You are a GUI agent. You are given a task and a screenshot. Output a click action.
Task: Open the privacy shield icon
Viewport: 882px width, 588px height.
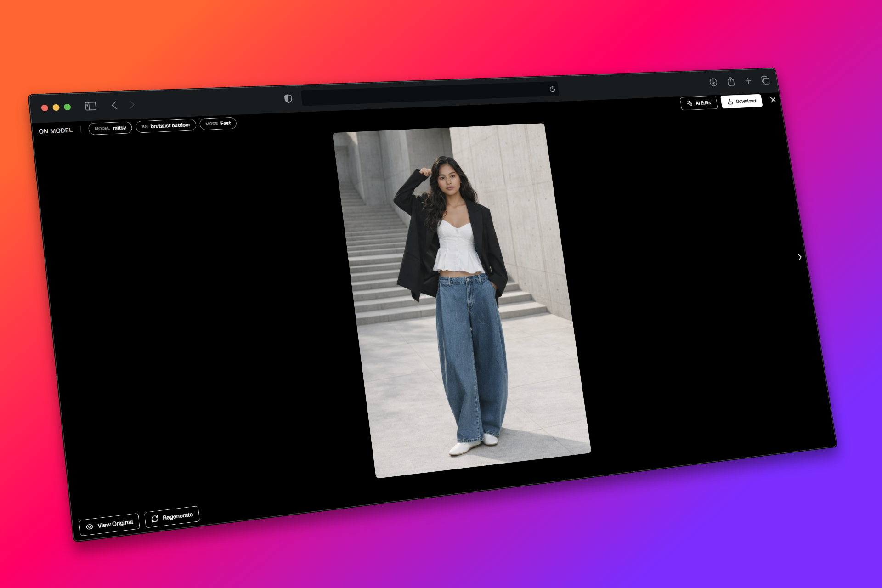pos(288,98)
